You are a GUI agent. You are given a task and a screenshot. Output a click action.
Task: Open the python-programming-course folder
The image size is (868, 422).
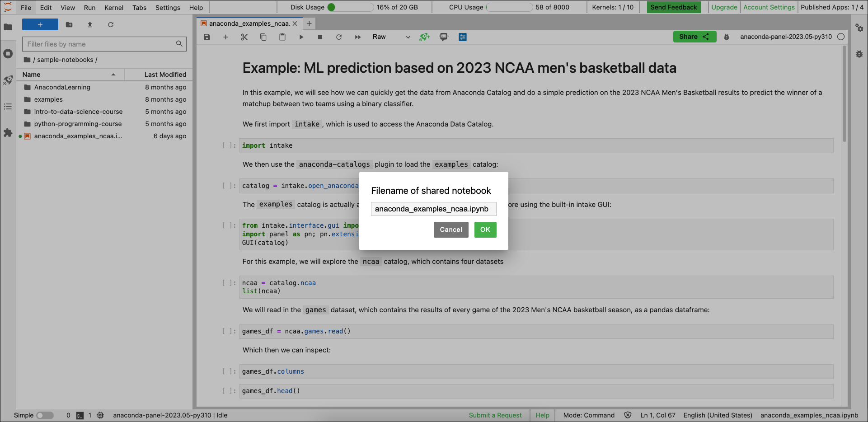pos(104,124)
